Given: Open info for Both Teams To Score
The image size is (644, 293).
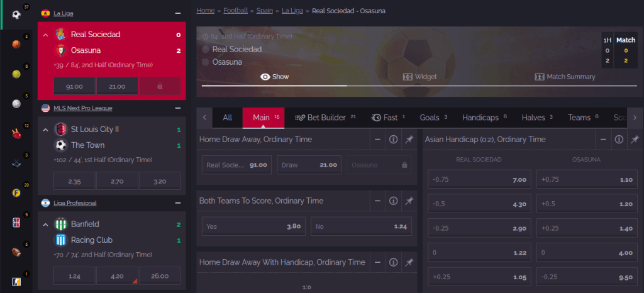Looking at the screenshot, I should coord(393,201).
